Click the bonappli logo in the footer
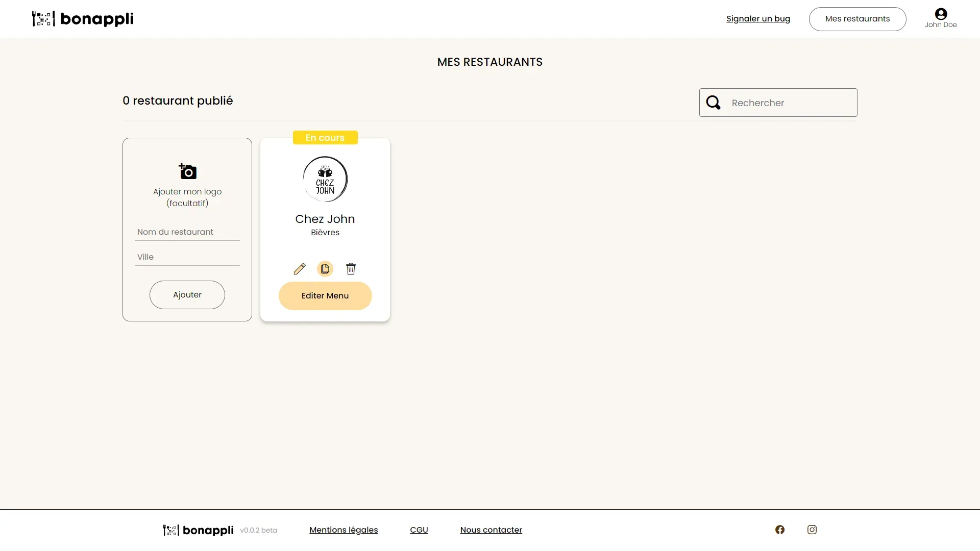 click(198, 530)
